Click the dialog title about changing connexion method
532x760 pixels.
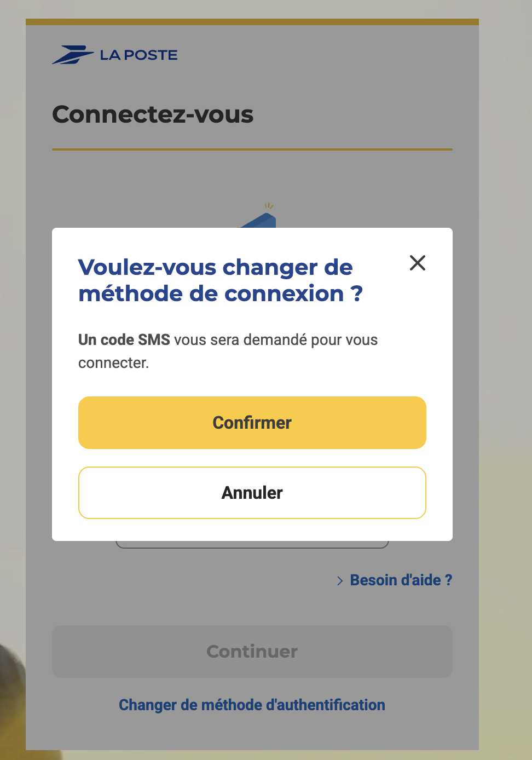pos(220,280)
